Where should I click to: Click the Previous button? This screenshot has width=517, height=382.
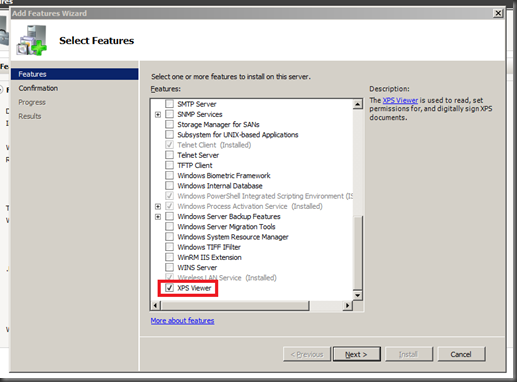pos(307,354)
